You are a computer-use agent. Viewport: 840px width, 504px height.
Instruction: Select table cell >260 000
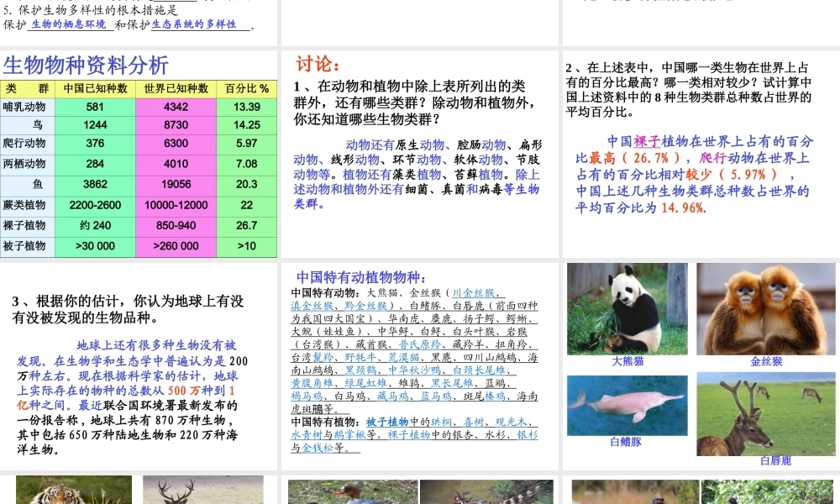(x=176, y=246)
